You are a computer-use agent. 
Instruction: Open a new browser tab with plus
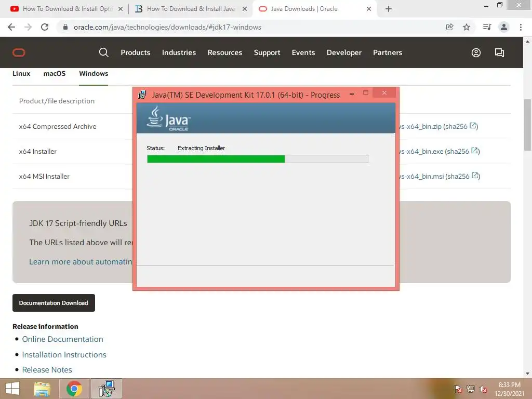point(389,9)
